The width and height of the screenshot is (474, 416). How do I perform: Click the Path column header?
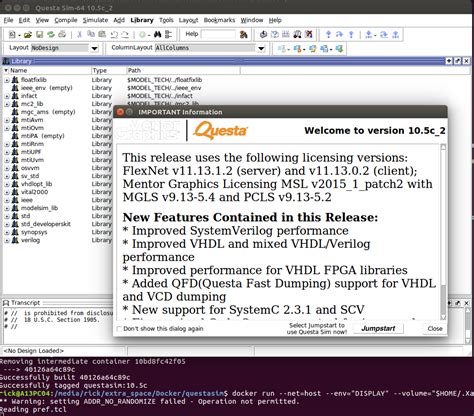[183, 70]
